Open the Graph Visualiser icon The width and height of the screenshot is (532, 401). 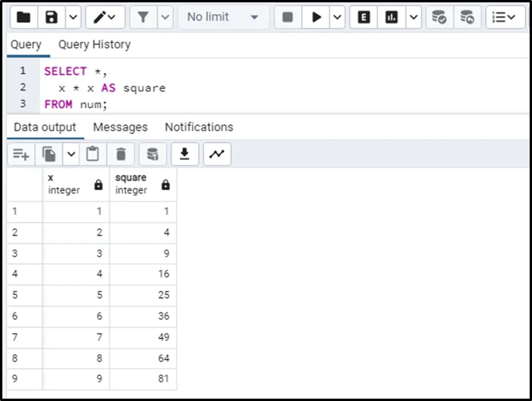[217, 154]
